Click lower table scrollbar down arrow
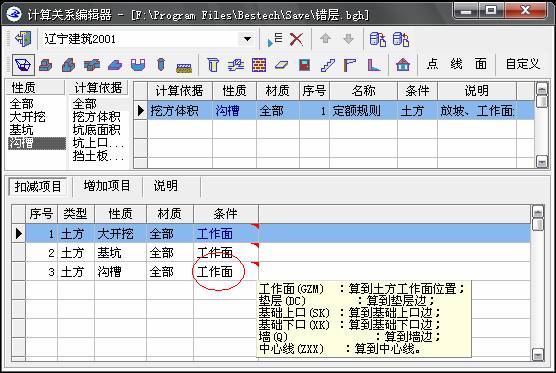This screenshot has width=556, height=373. tap(538, 354)
